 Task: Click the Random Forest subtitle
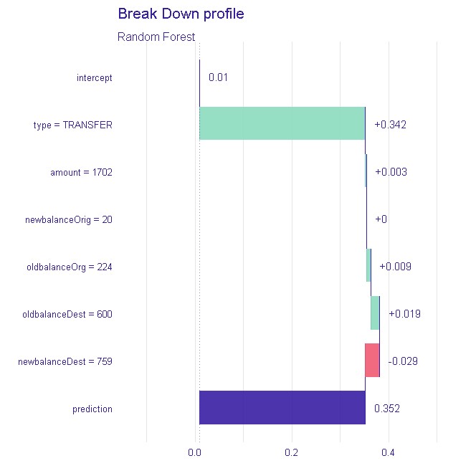[156, 37]
